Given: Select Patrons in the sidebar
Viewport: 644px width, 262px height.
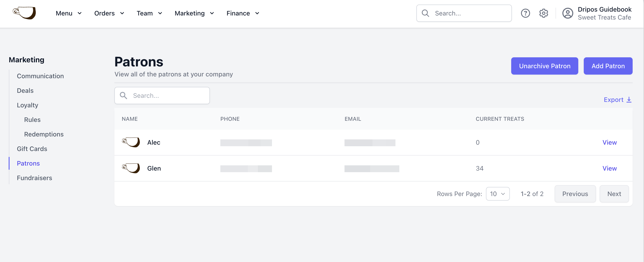Looking at the screenshot, I should [28, 163].
